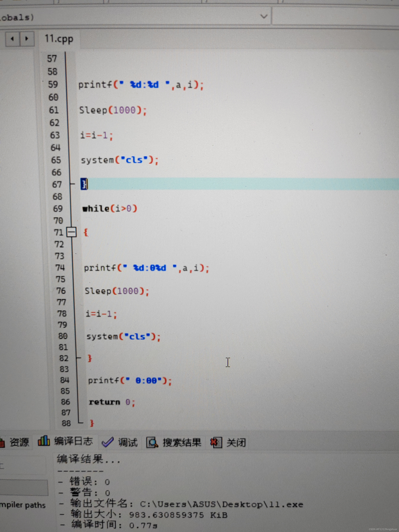Click Sleep(1000) on line 61
The width and height of the screenshot is (399, 532).
pyautogui.click(x=113, y=110)
